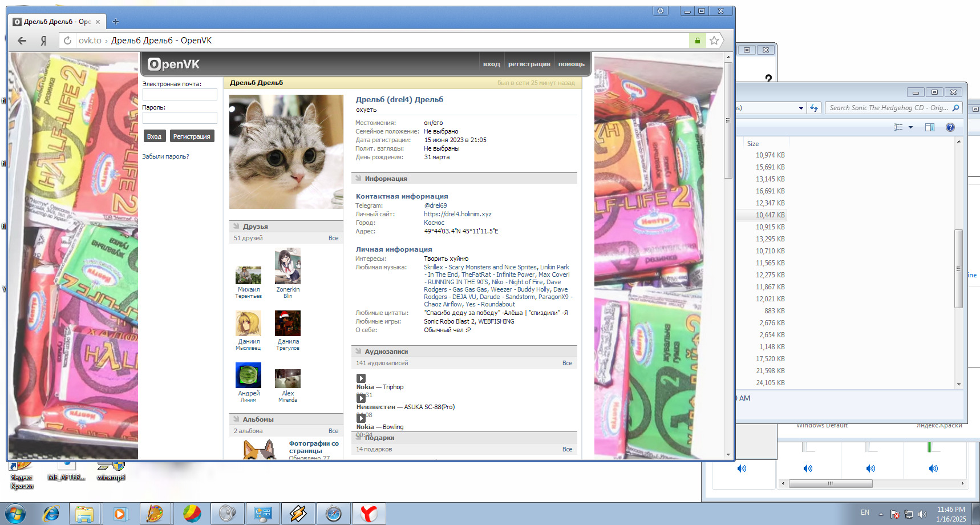Launch Internet Explorer from the taskbar
Image resolution: width=980 pixels, height=525 pixels.
click(51, 514)
